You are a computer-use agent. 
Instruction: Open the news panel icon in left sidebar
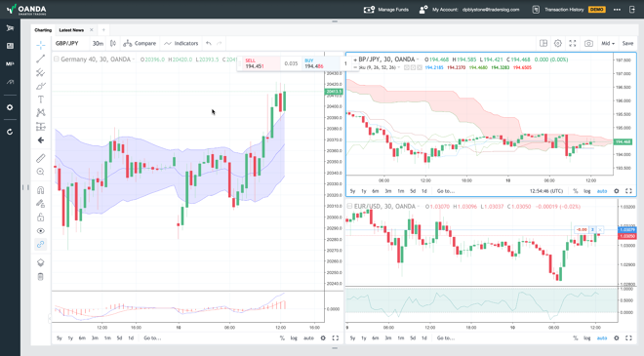[10, 46]
